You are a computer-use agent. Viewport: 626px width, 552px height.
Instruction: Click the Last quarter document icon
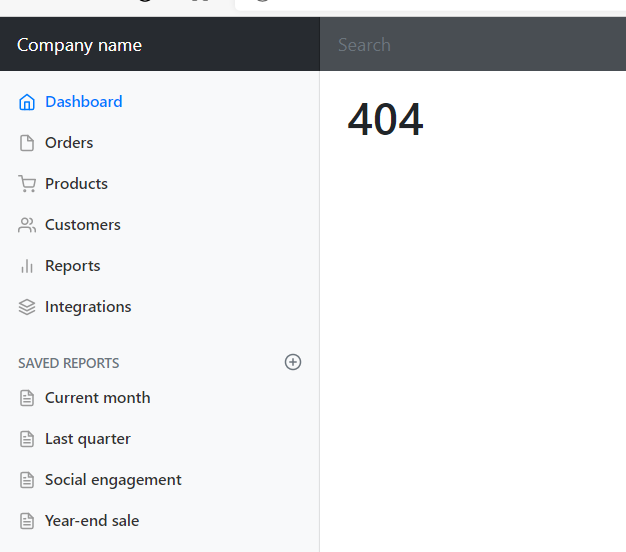(27, 439)
